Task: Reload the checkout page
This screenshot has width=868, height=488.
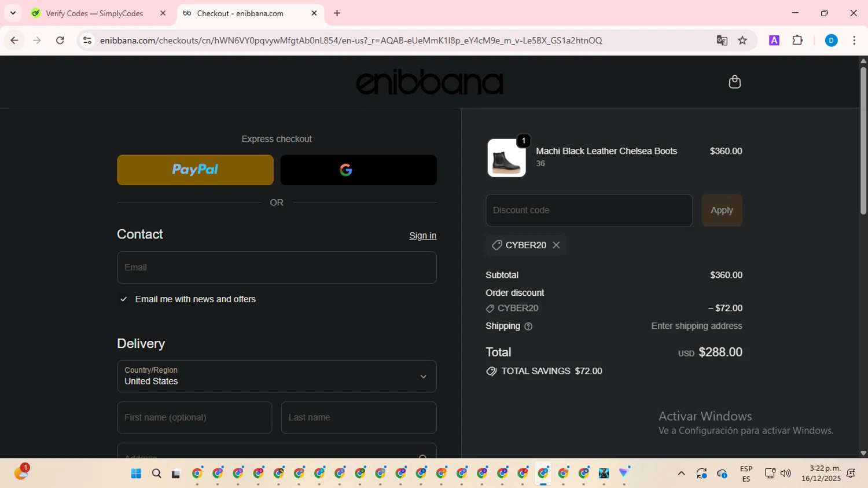Action: tap(60, 41)
